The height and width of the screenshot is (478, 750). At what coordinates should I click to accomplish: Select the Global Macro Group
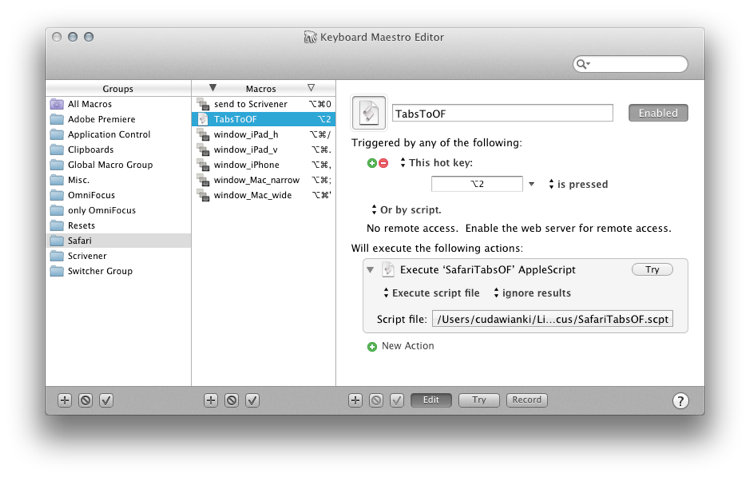[119, 165]
